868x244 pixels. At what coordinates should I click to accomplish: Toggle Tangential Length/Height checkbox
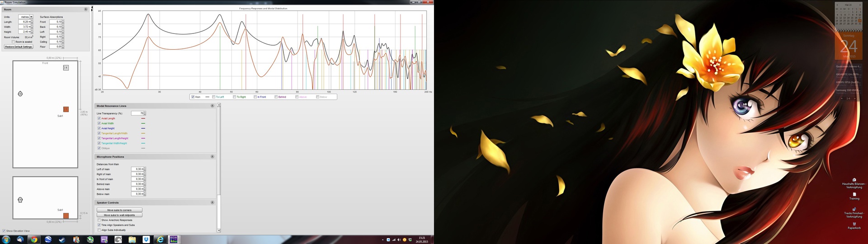[99, 138]
